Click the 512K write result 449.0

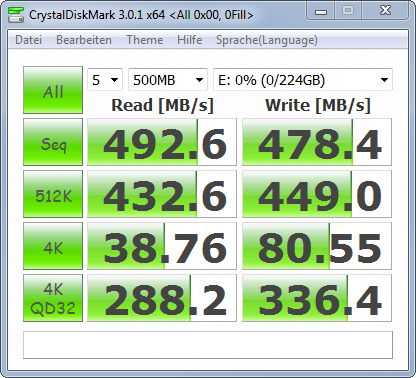(317, 194)
